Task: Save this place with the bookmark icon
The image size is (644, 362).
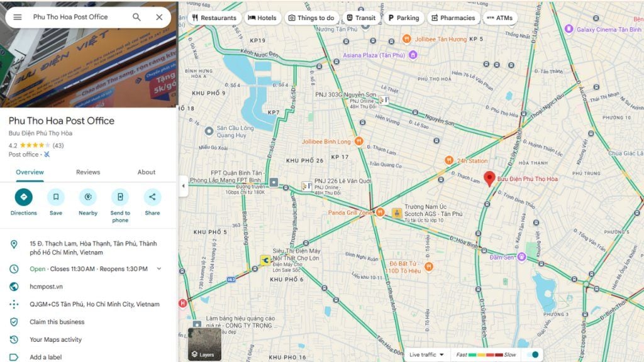Action: click(56, 197)
